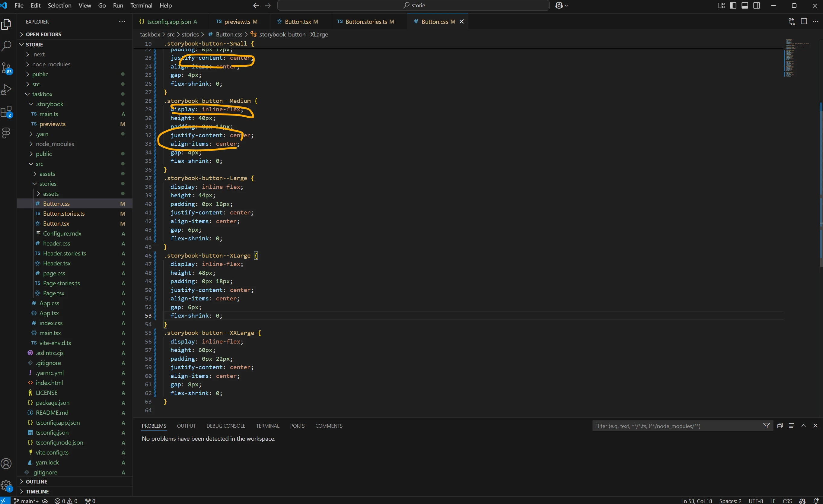
Task: Open the Run and Debug view
Action: [x=6, y=90]
